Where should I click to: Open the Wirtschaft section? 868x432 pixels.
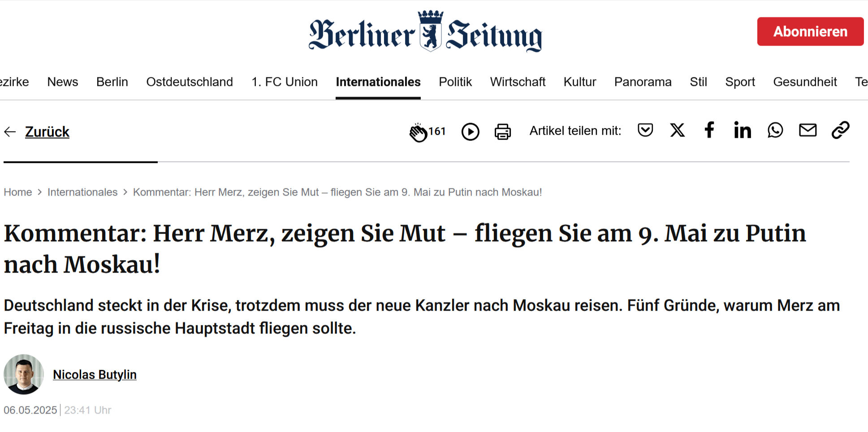(x=518, y=82)
